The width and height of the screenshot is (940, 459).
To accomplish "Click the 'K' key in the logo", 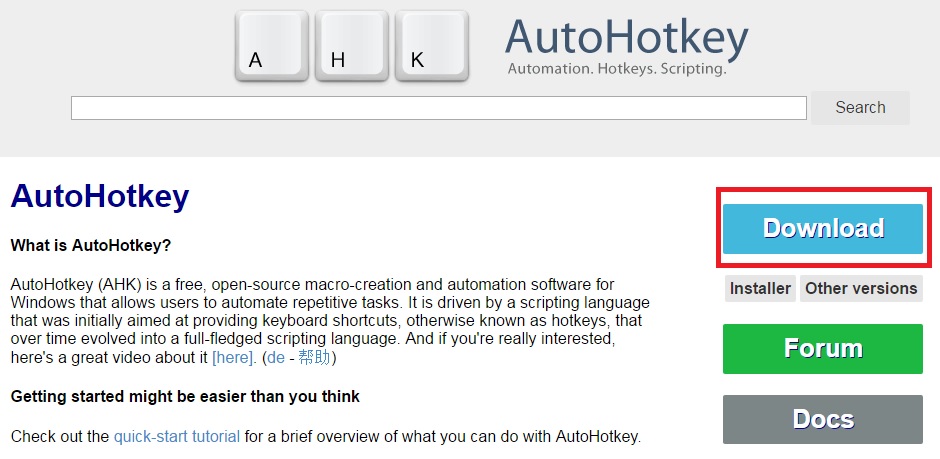I will [432, 46].
